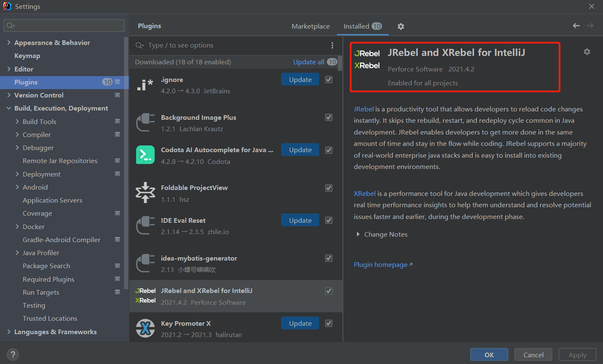Select the Codota AI Autocomplete plugin icon
The height and width of the screenshot is (364, 603).
145,155
